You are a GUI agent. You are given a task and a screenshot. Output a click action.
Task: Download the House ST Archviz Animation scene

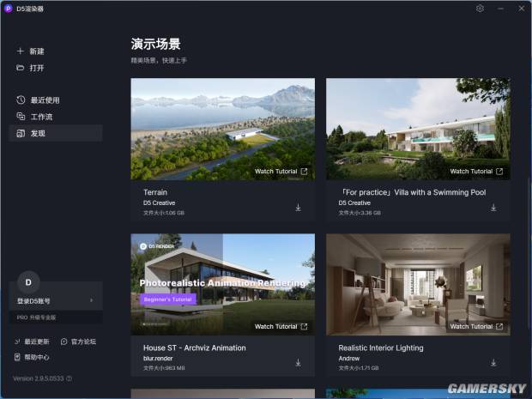pos(298,363)
